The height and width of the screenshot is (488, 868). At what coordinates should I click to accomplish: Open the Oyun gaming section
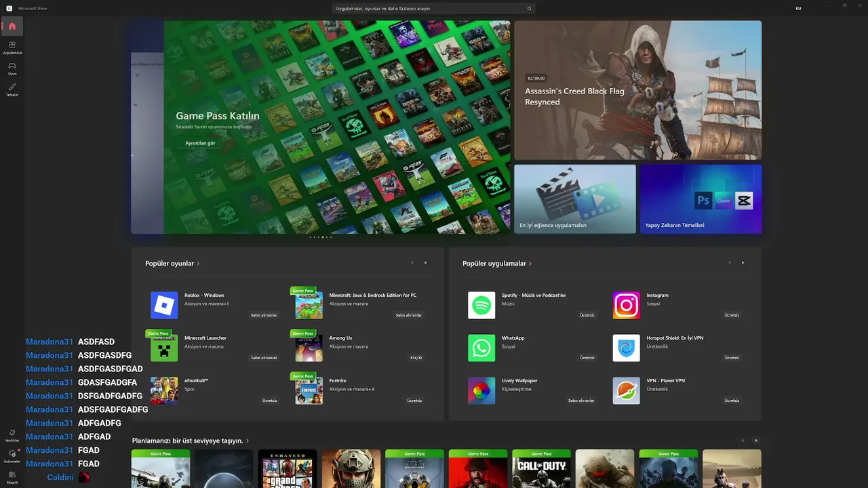[x=12, y=68]
